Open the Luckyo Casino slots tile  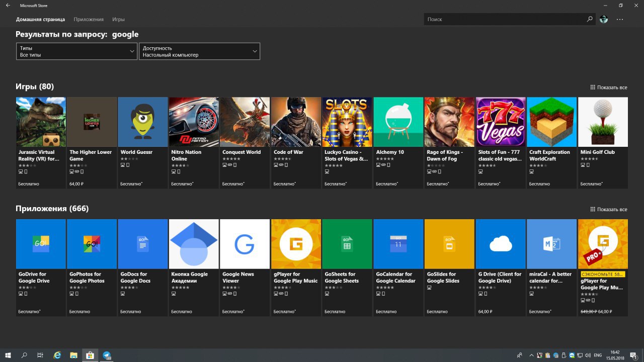347,143
